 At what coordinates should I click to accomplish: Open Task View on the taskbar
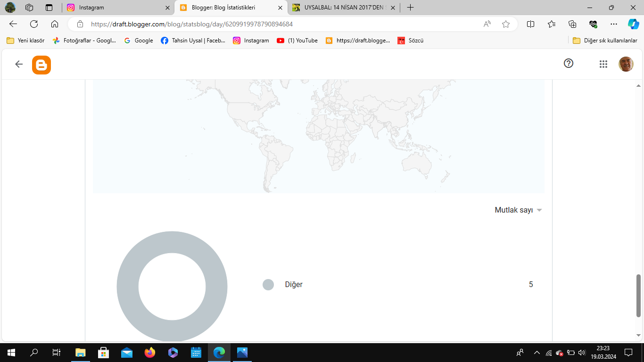tap(57, 353)
